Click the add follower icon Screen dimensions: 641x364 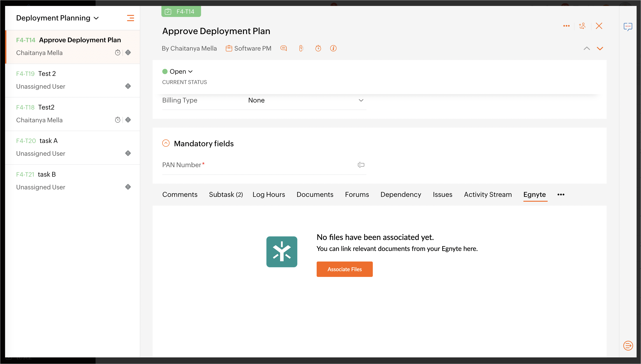tap(582, 26)
